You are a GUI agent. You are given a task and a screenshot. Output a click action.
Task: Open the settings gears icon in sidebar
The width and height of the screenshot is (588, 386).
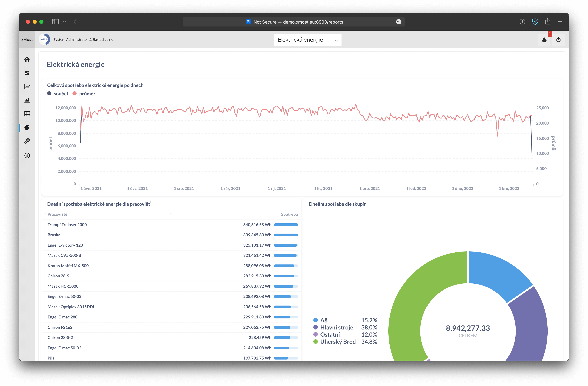[27, 141]
